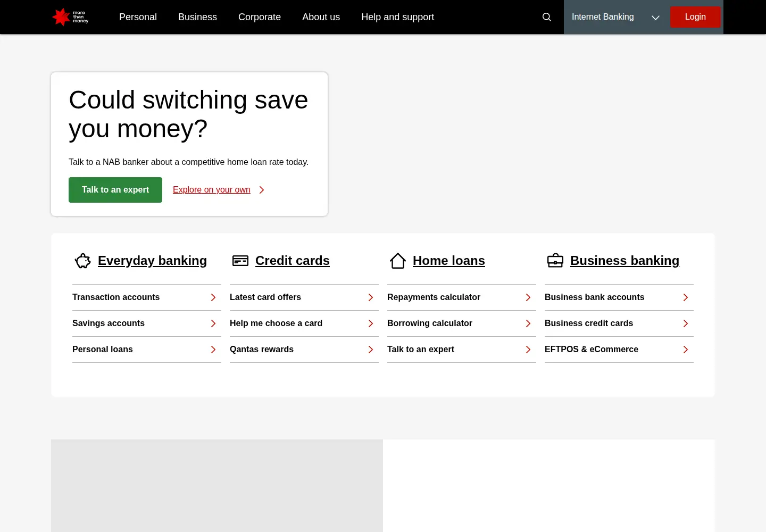Open the About us menu

321,17
